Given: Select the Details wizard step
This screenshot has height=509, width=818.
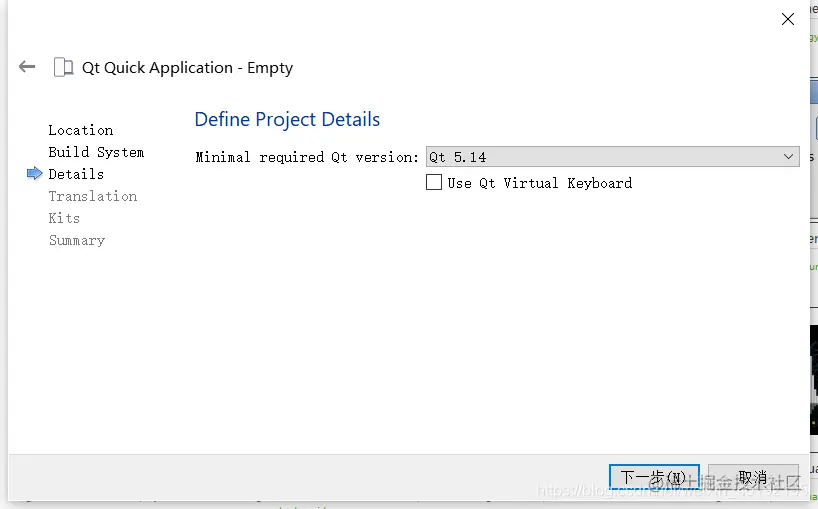Looking at the screenshot, I should coord(76,174).
